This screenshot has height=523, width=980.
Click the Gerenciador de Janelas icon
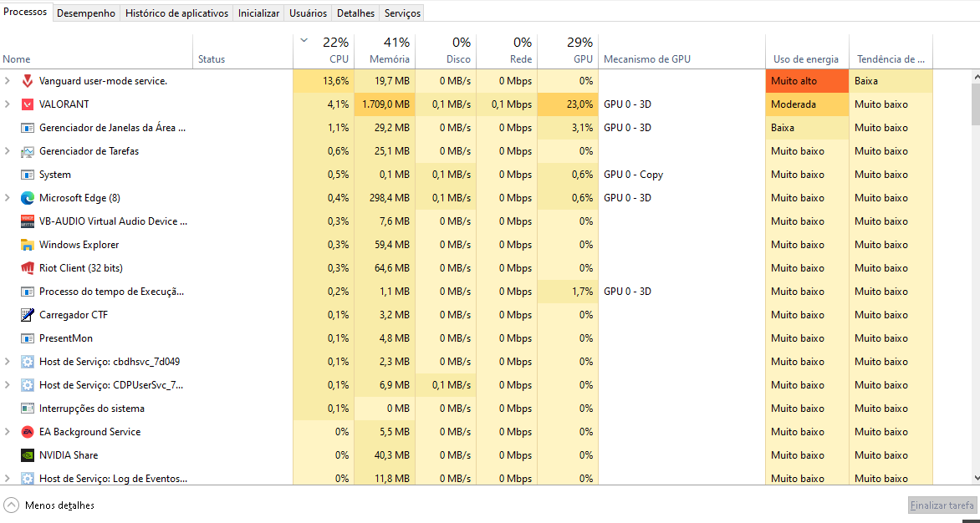28,128
